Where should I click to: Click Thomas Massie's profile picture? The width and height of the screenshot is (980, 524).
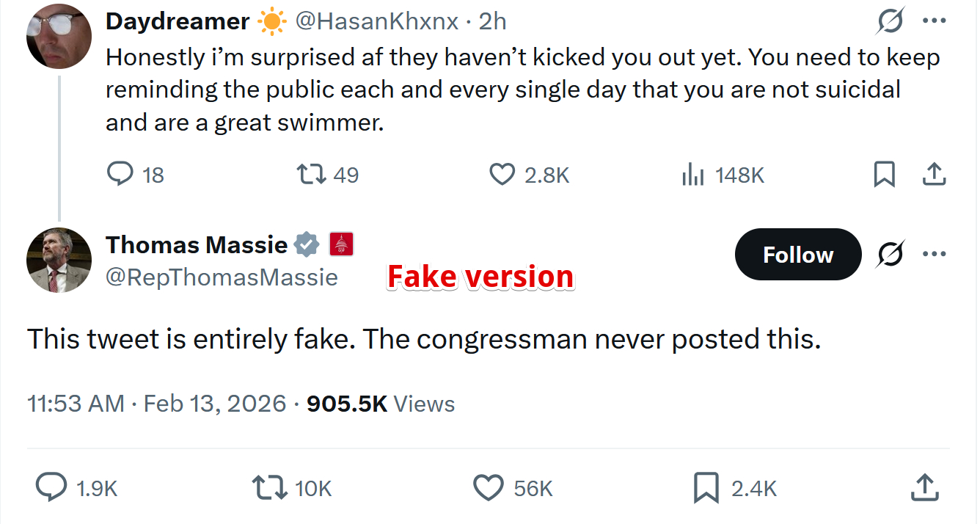(x=59, y=260)
